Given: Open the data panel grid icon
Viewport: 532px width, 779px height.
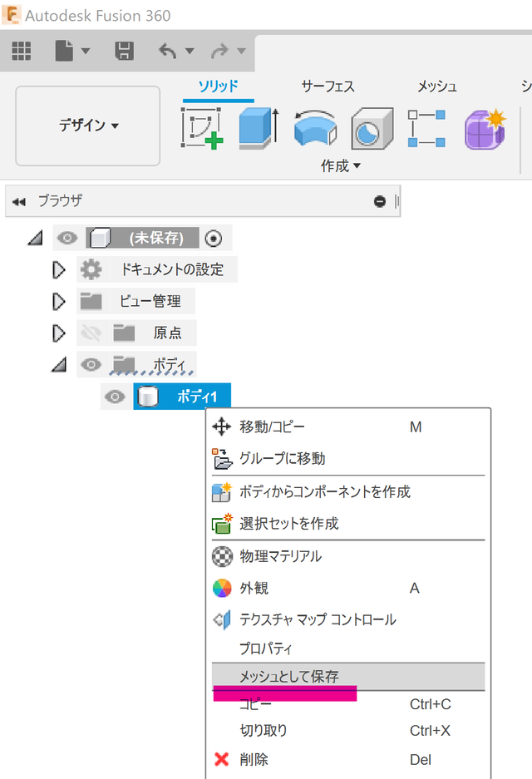Looking at the screenshot, I should coord(22,51).
